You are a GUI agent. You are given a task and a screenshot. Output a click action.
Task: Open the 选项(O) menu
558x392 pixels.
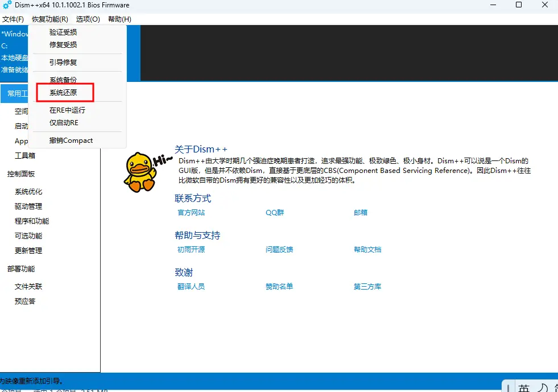coord(88,19)
